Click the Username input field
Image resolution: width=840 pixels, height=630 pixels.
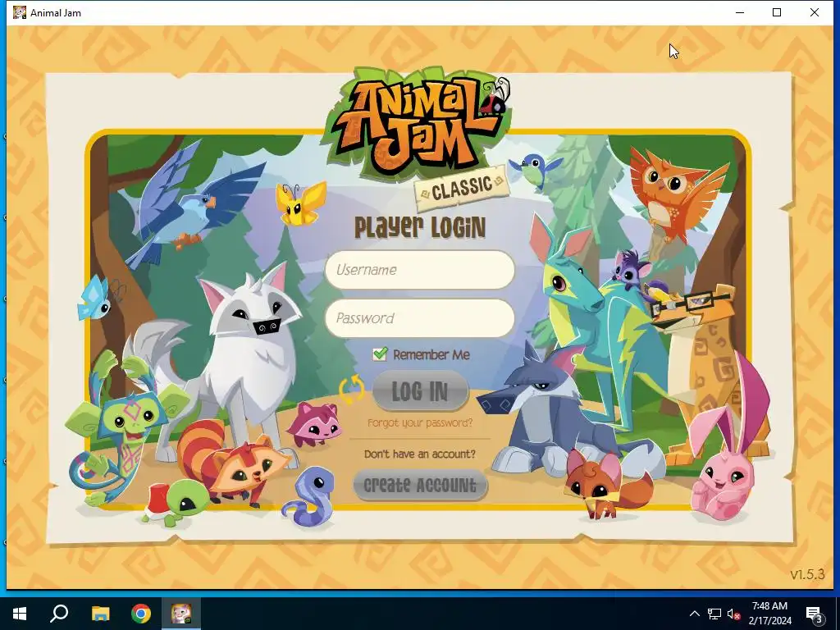coord(419,269)
